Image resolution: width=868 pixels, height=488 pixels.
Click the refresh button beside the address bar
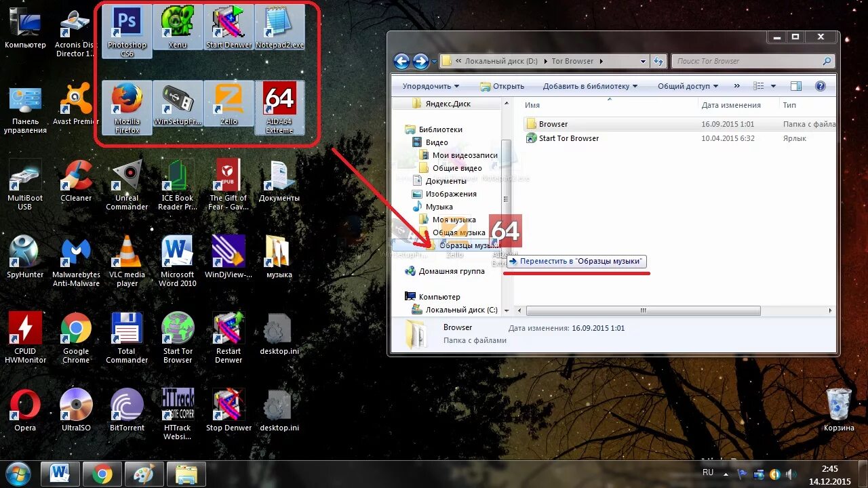pyautogui.click(x=658, y=61)
